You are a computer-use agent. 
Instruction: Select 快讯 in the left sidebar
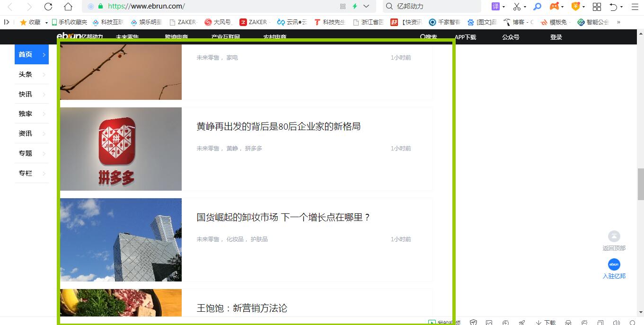click(x=32, y=94)
